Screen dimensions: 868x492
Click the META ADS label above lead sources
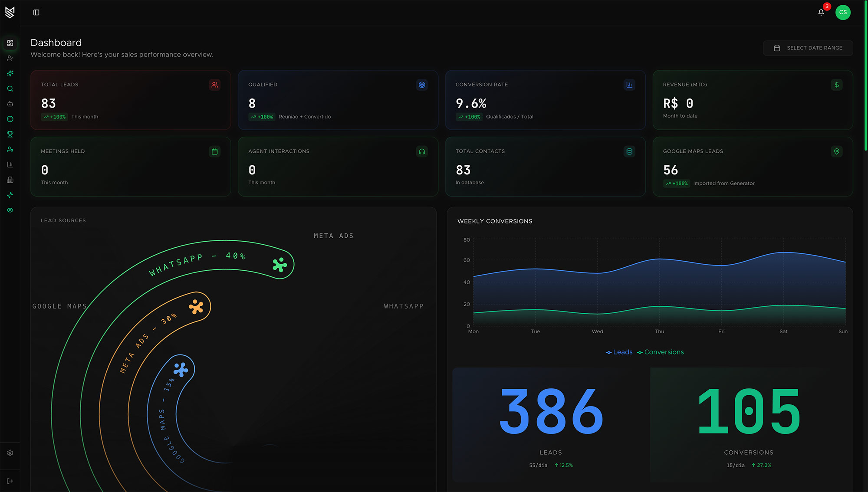(x=334, y=236)
